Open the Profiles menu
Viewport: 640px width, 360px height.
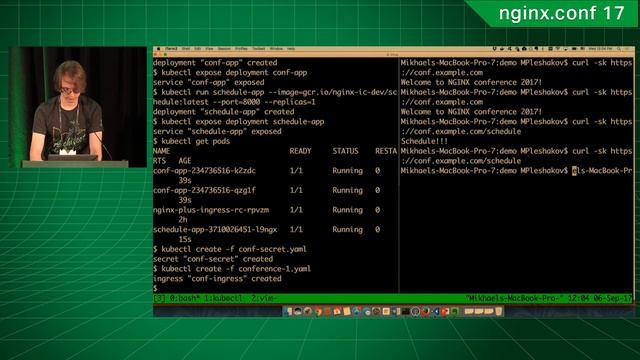(x=242, y=49)
